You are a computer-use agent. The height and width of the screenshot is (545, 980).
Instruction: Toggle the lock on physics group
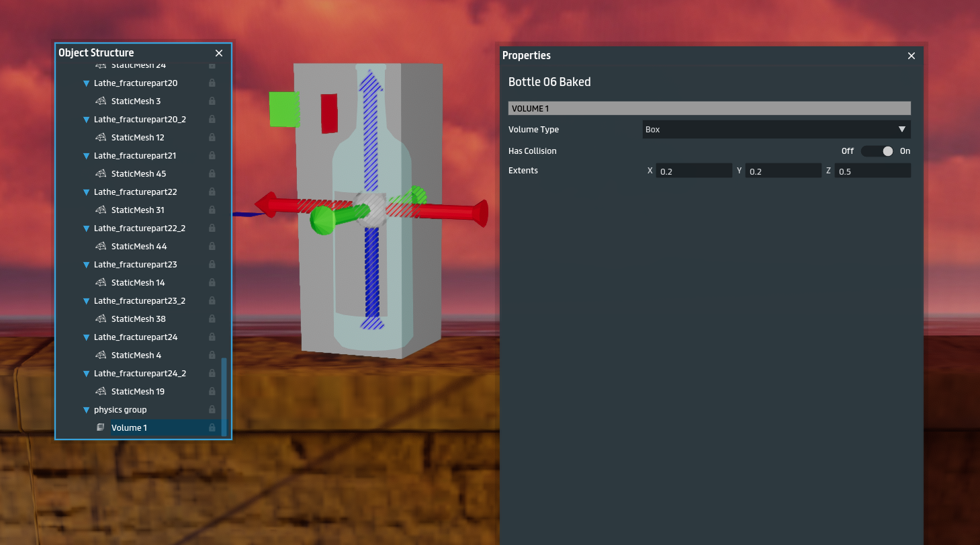212,409
